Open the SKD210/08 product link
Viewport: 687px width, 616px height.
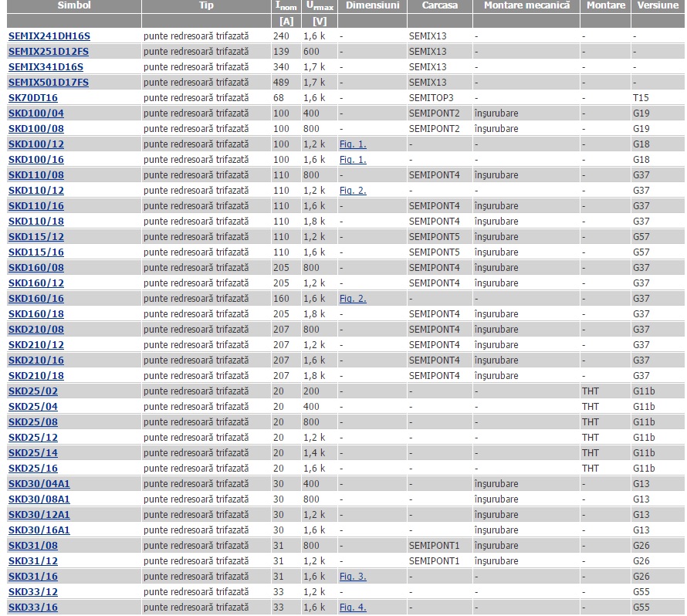point(36,330)
